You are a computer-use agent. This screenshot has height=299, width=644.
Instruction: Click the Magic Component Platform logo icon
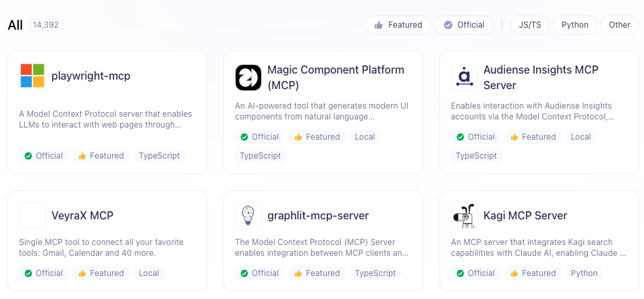click(248, 78)
